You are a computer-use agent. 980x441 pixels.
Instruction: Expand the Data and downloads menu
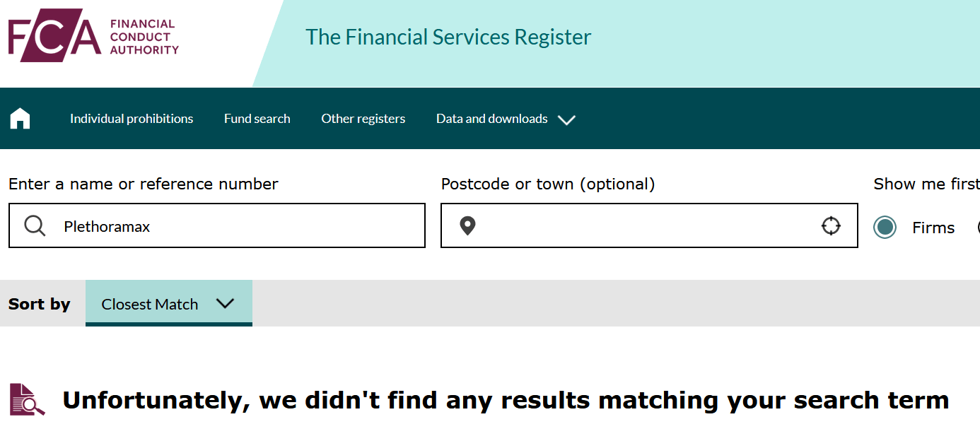(x=506, y=119)
